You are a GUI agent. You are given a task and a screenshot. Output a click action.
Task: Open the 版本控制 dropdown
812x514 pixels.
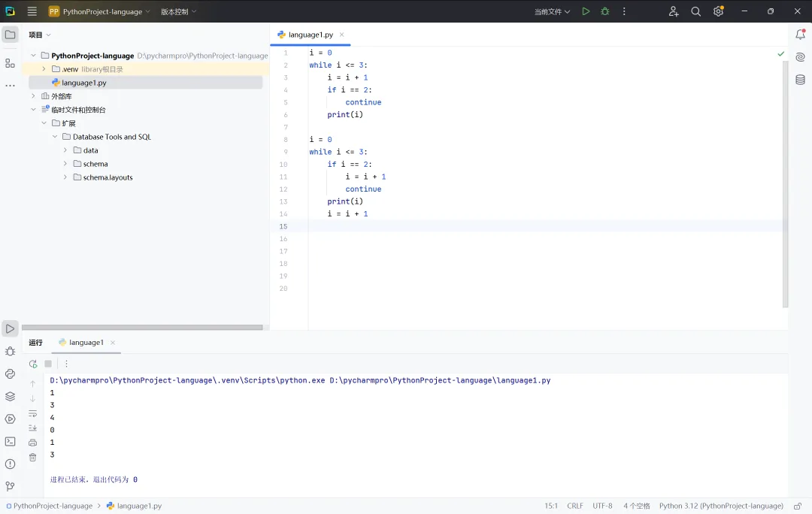(179, 11)
